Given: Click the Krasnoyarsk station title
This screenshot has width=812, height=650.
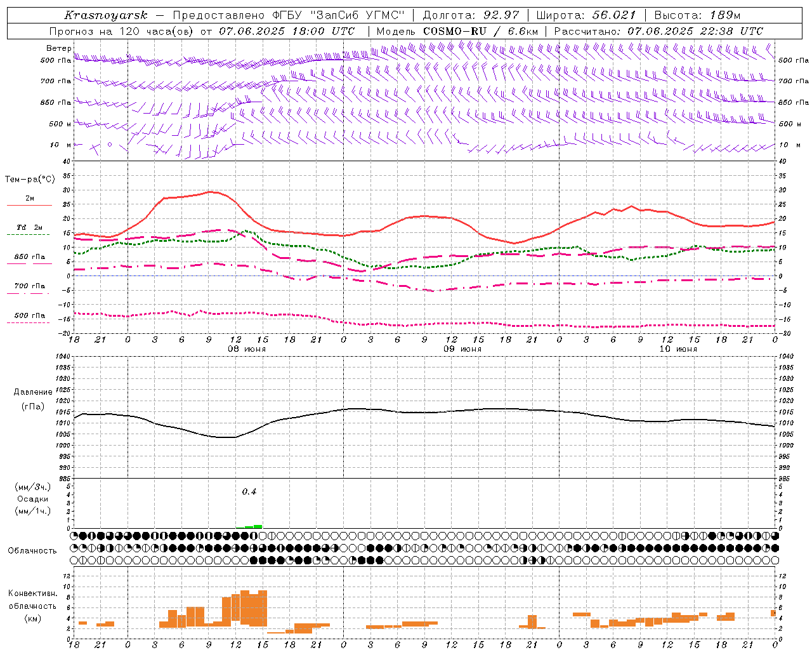Looking at the screenshot, I should click(106, 15).
